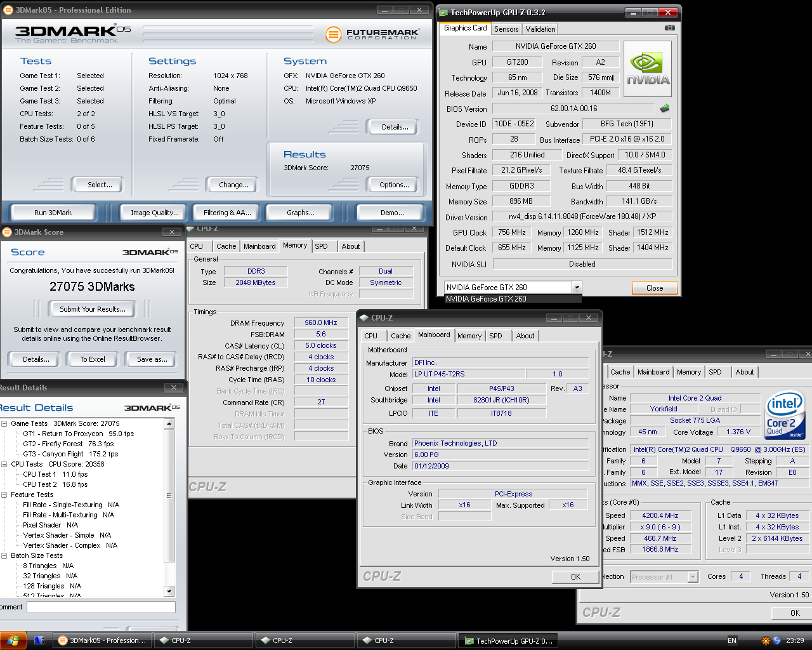Image resolution: width=812 pixels, height=650 pixels.
Task: Open TechPowerUp GPU-Z taskbar button
Action: 508,640
